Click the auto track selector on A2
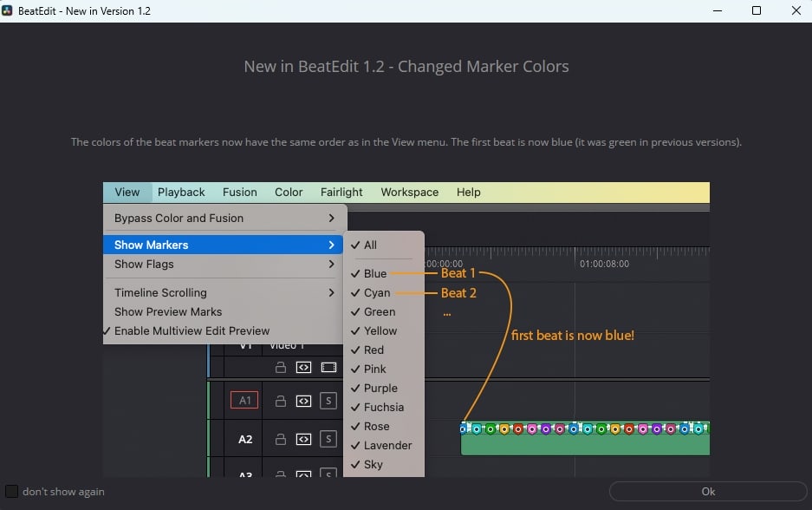812x510 pixels. [x=303, y=439]
